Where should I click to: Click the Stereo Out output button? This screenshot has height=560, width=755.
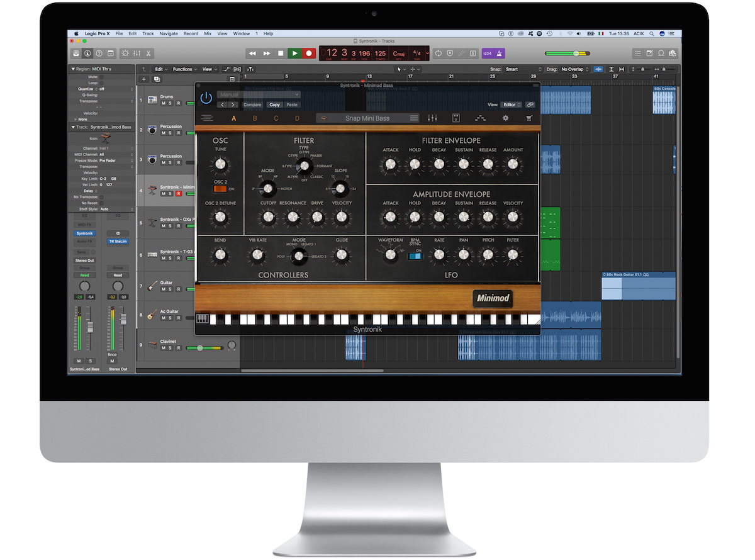coord(84,260)
